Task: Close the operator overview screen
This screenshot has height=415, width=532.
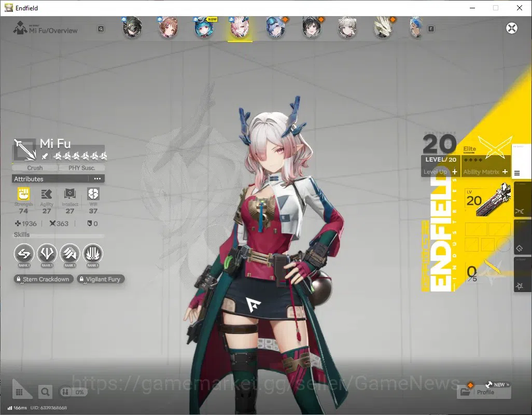Action: (x=512, y=28)
